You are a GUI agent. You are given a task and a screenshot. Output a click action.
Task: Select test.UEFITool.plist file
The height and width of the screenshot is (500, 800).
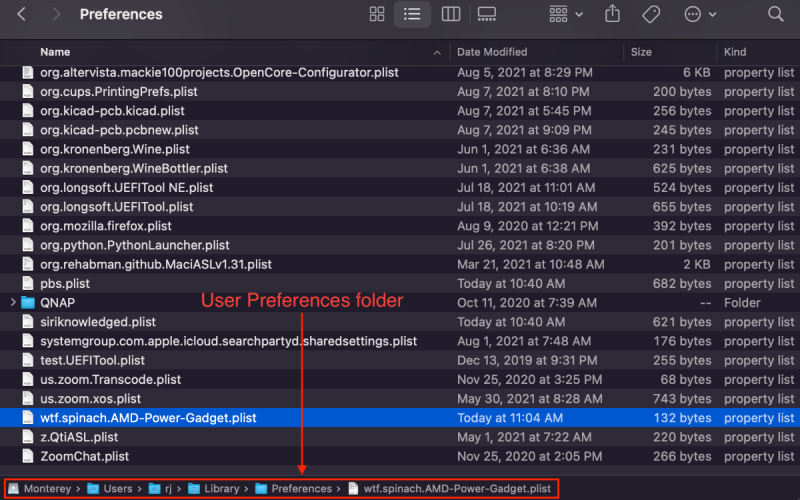[92, 360]
